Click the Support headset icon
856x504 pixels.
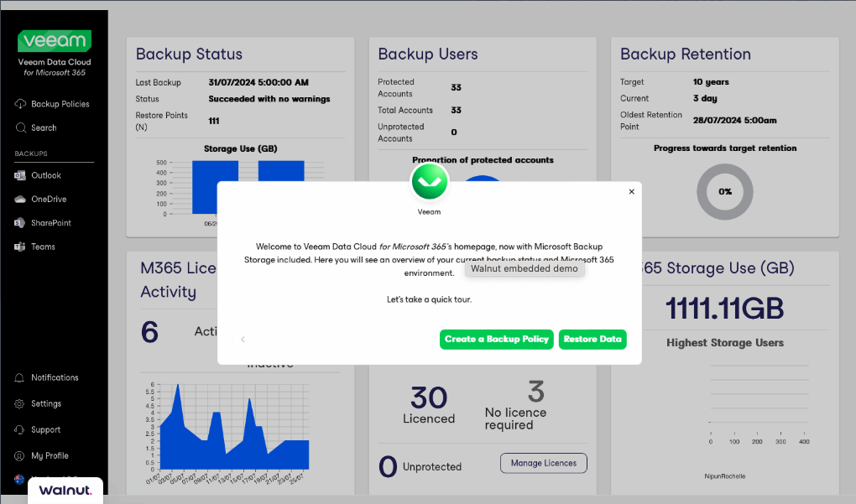click(20, 429)
